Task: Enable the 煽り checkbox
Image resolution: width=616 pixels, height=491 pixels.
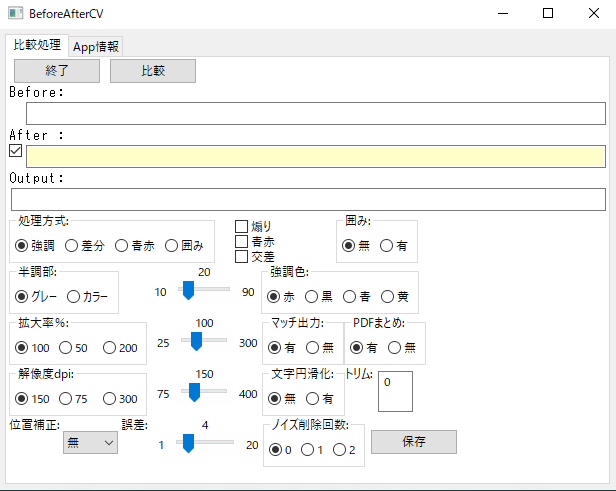Action: pyautogui.click(x=241, y=227)
